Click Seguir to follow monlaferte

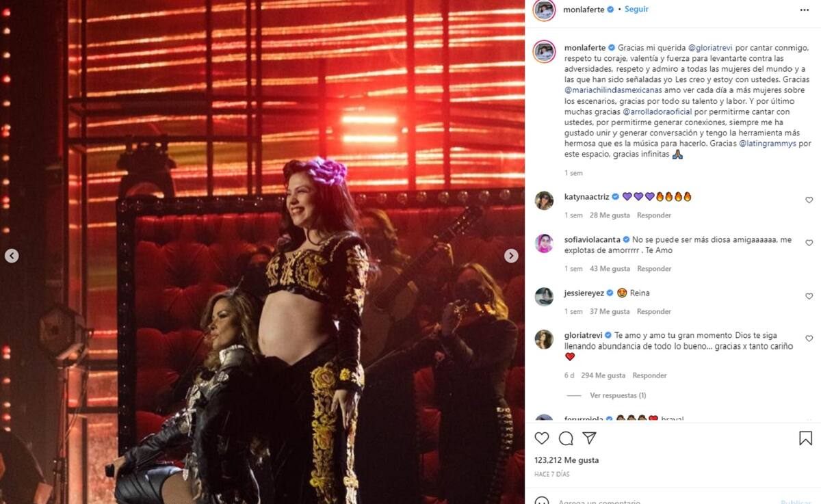click(x=636, y=10)
